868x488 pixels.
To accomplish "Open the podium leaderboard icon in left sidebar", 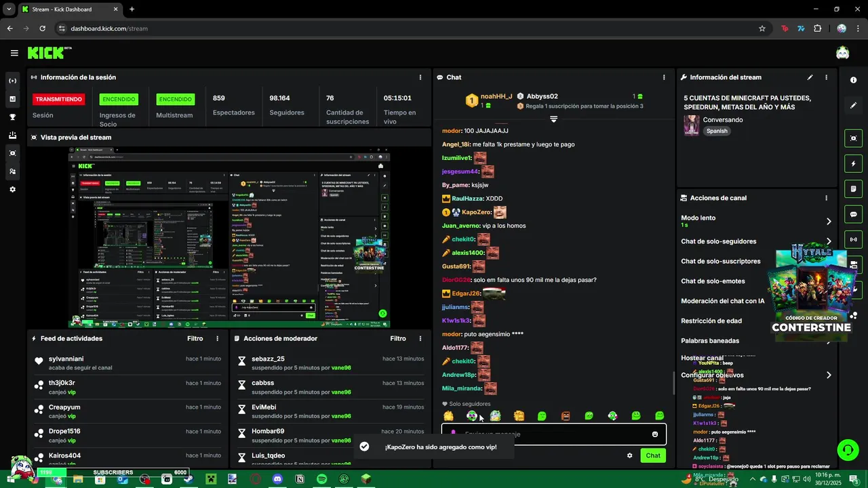I will [12, 136].
